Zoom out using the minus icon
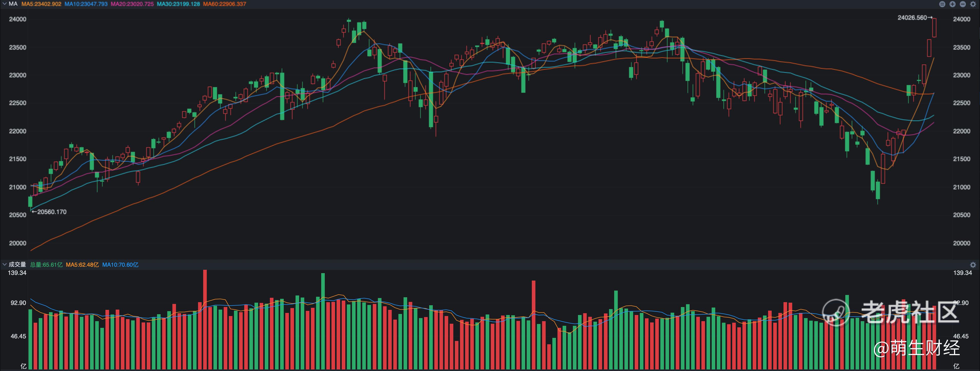Image resolution: width=980 pixels, height=371 pixels. click(x=963, y=4)
